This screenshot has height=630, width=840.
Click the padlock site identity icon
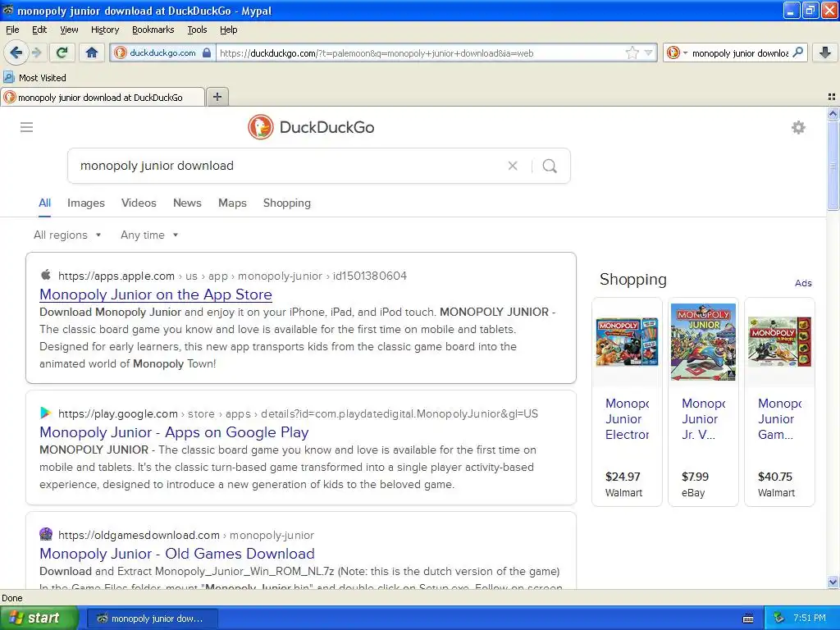pos(207,53)
